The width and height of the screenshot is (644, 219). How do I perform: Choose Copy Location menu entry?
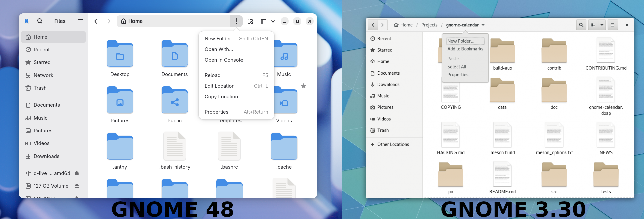pyautogui.click(x=236, y=97)
